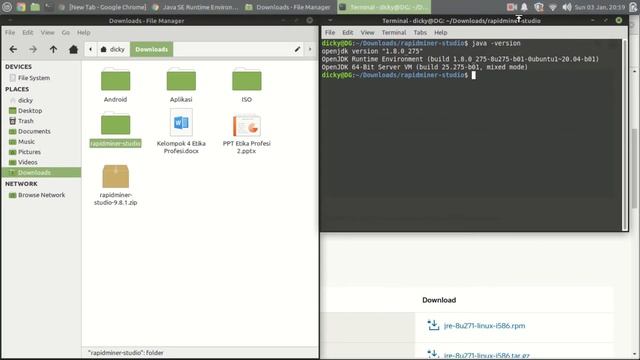Image resolution: width=640 pixels, height=360 pixels.
Task: Switch to New Tab Google Chrome taskbar item
Action: click(103, 7)
